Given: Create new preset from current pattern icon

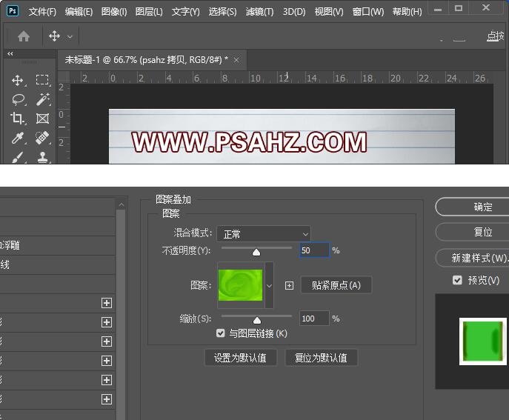Looking at the screenshot, I should coord(289,286).
